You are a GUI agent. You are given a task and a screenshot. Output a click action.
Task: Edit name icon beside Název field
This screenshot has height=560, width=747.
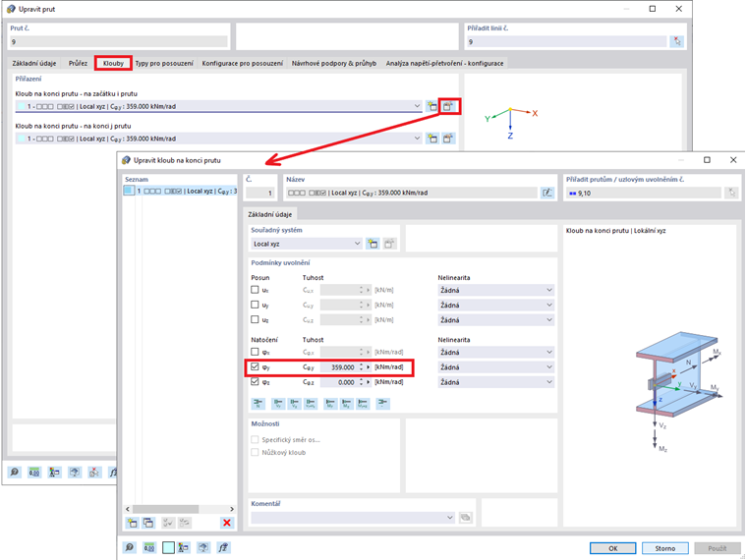[547, 193]
